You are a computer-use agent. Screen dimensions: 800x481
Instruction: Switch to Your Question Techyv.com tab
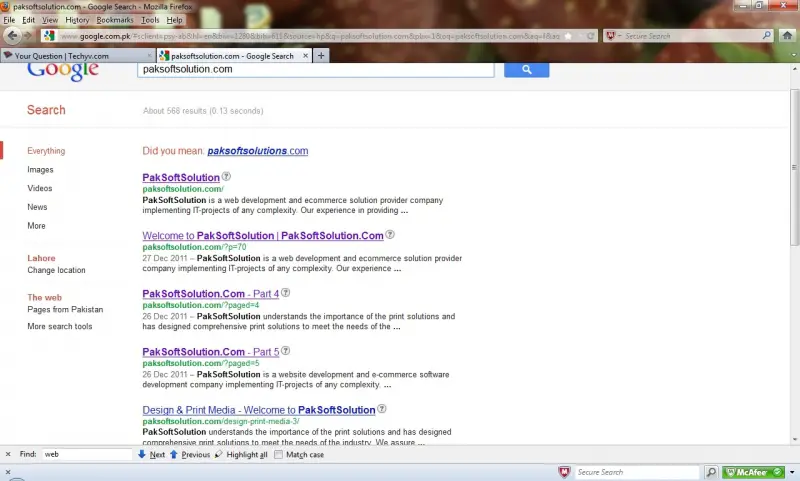click(x=77, y=56)
